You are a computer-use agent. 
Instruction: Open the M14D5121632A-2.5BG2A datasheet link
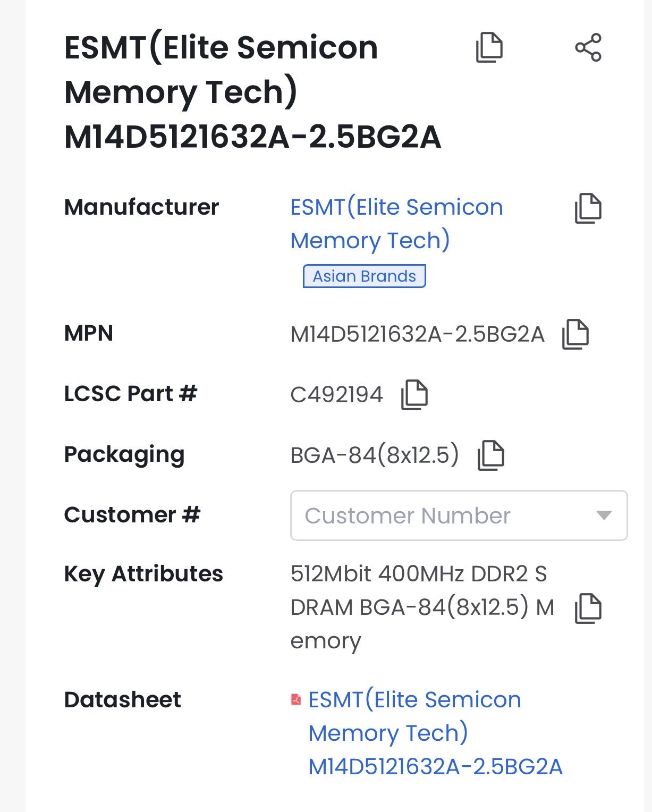[435, 733]
